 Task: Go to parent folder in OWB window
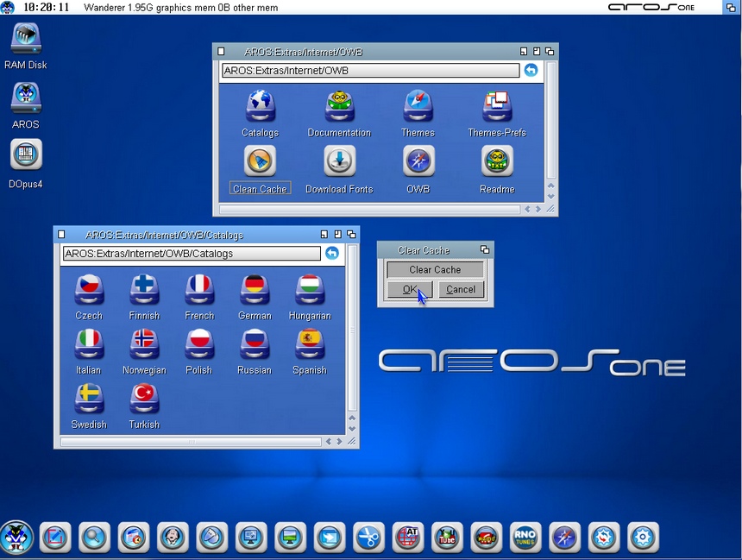(531, 71)
